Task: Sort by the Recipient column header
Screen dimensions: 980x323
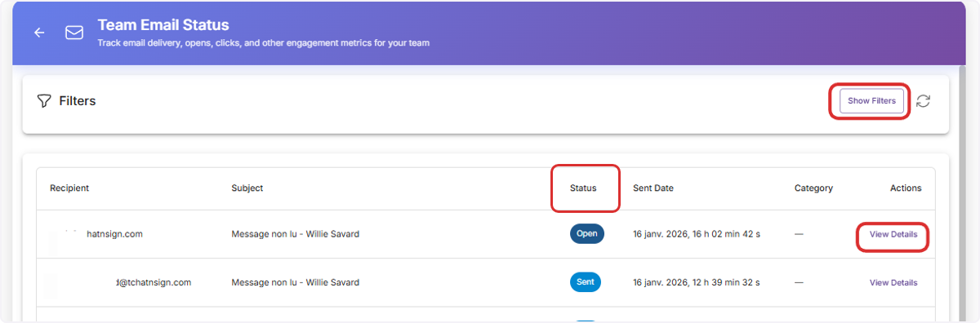Action: [69, 188]
